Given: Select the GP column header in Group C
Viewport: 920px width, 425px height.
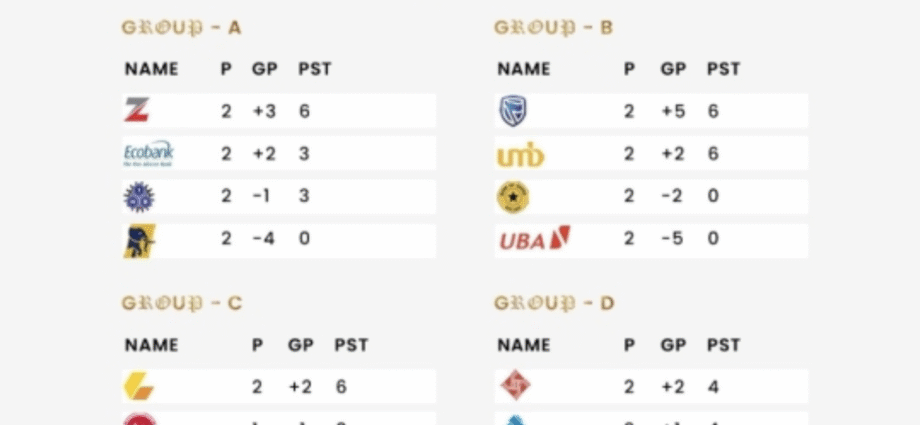Looking at the screenshot, I should tap(301, 345).
